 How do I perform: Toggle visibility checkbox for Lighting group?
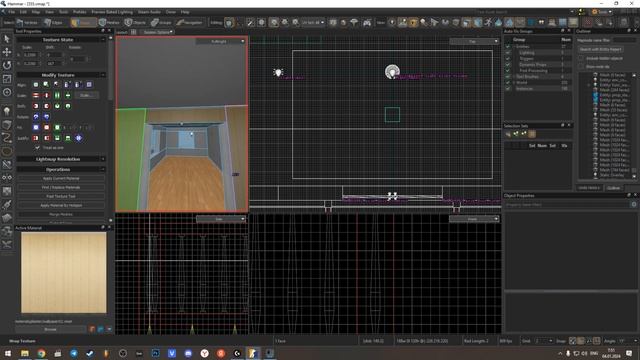click(508, 53)
